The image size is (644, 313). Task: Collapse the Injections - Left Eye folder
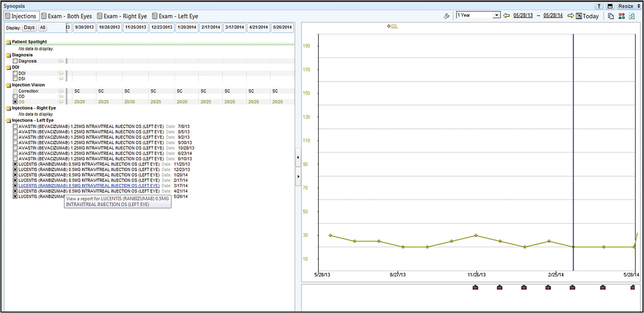click(x=8, y=120)
